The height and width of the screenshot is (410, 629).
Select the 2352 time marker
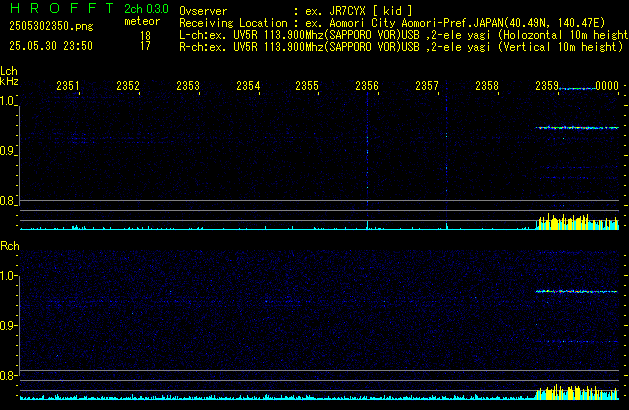coord(128,86)
